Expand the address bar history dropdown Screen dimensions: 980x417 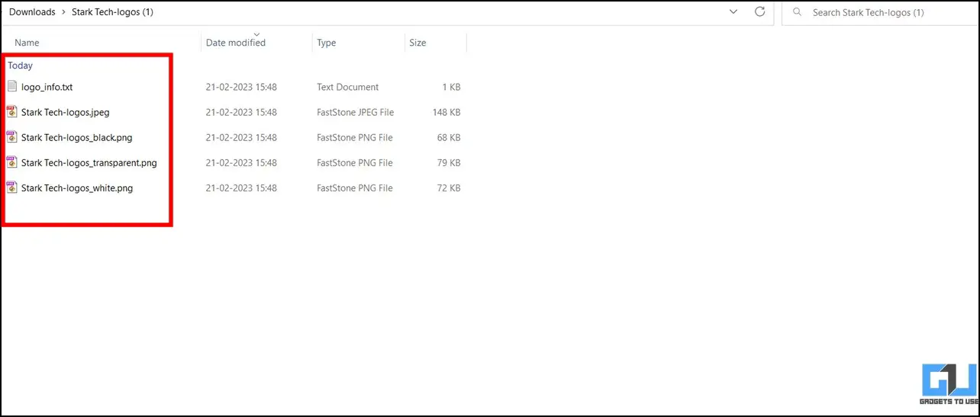coord(733,12)
